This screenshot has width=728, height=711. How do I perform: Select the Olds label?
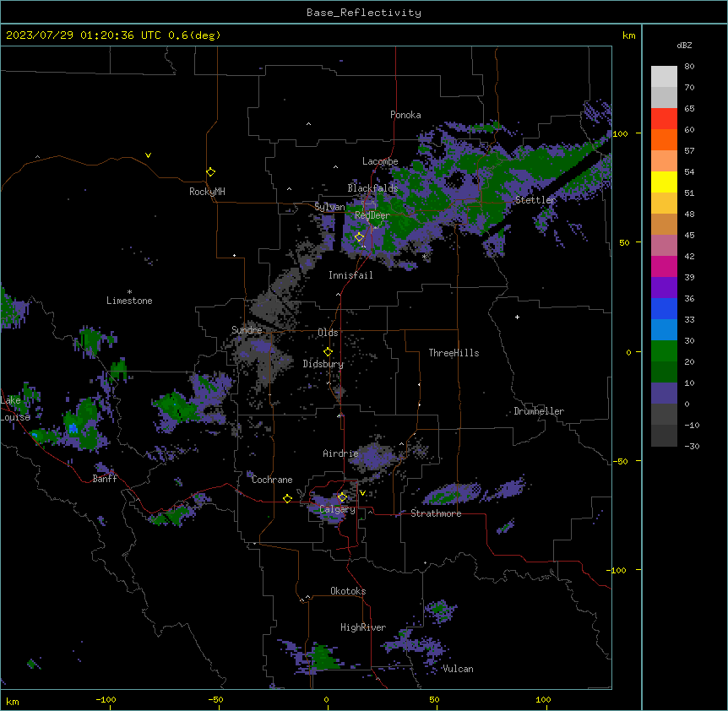click(x=328, y=333)
